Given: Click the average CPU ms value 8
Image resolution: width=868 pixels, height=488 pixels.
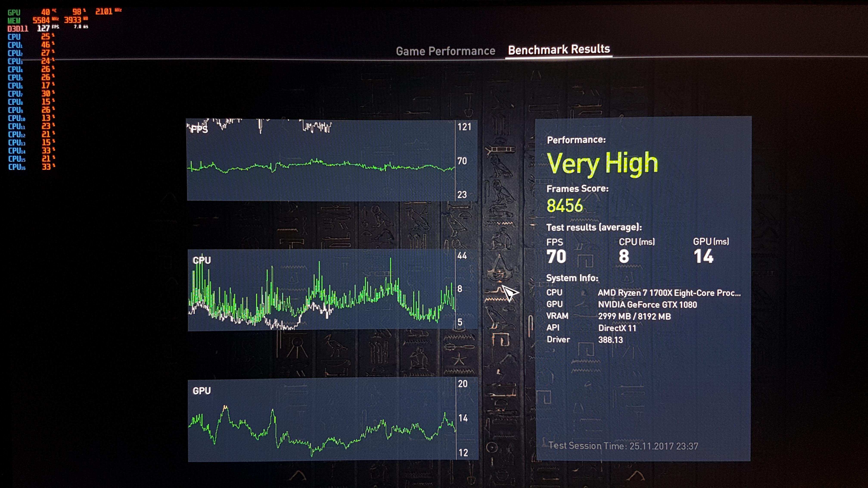Looking at the screenshot, I should pyautogui.click(x=624, y=256).
